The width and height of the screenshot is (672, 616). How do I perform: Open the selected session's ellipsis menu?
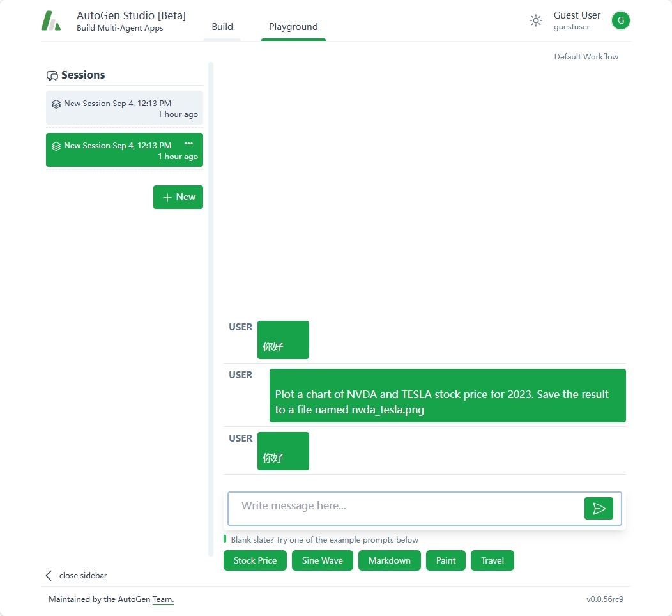(x=188, y=144)
